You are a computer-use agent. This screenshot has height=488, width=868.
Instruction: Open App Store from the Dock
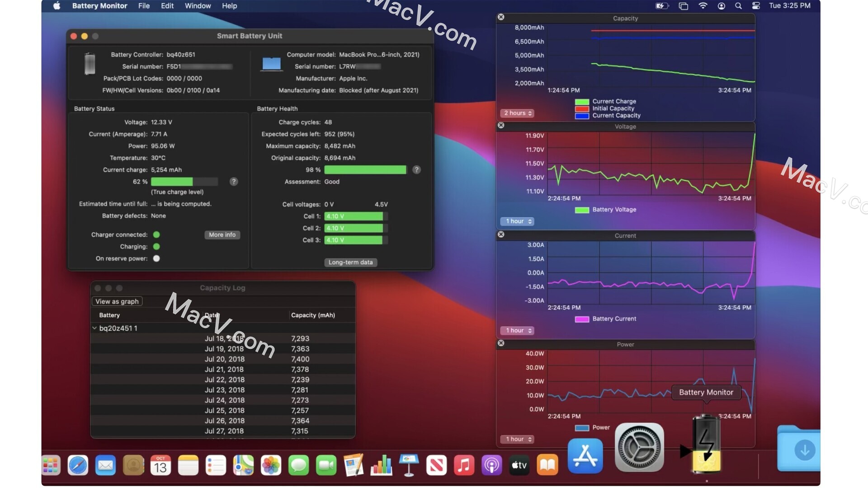tap(585, 456)
